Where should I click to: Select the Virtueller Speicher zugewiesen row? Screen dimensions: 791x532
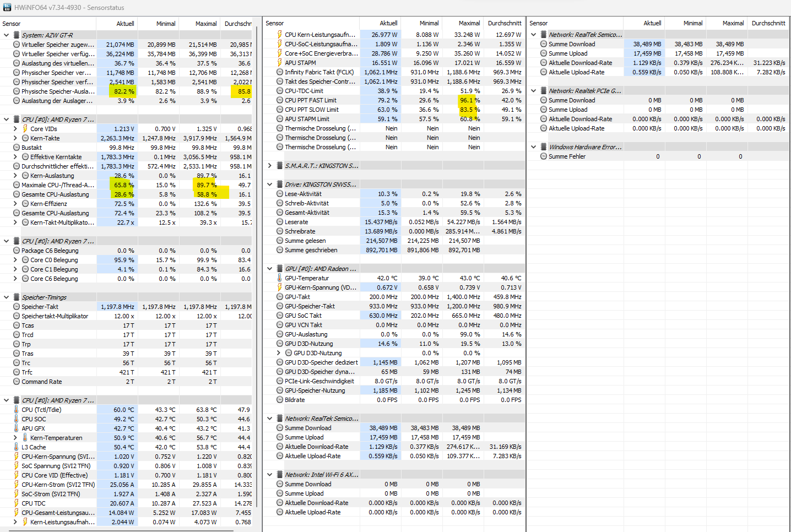(x=126, y=45)
